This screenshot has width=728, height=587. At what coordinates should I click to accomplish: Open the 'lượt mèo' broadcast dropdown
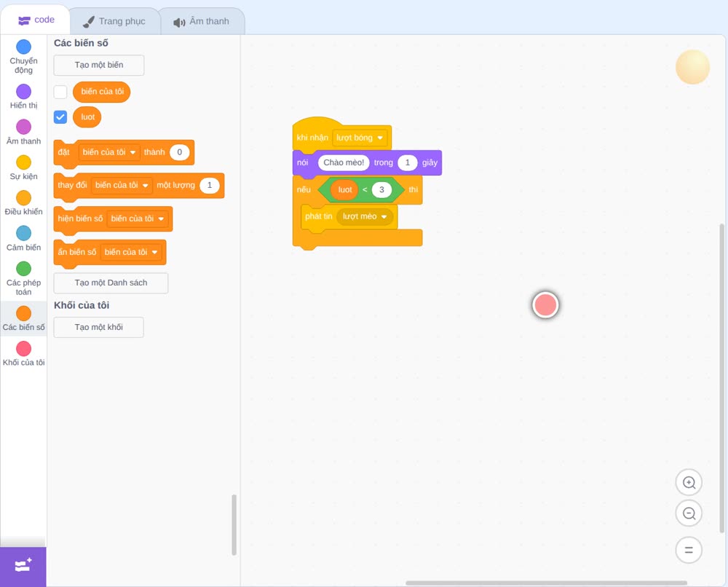coord(365,217)
